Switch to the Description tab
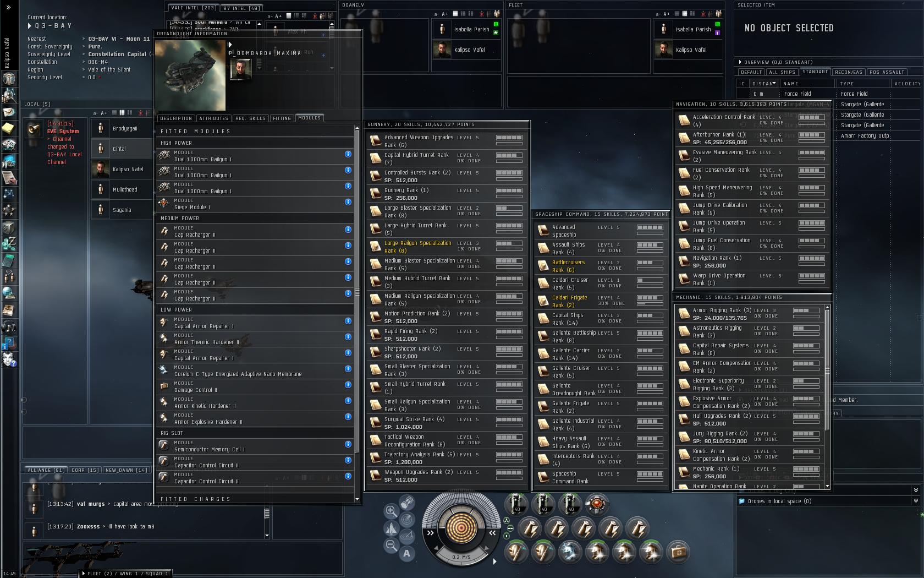The width and height of the screenshot is (924, 578). [176, 118]
